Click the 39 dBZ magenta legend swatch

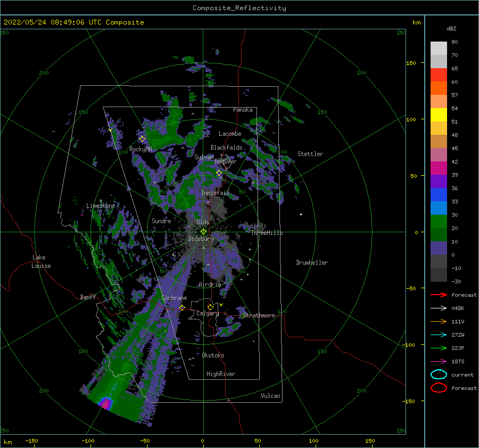click(x=439, y=168)
